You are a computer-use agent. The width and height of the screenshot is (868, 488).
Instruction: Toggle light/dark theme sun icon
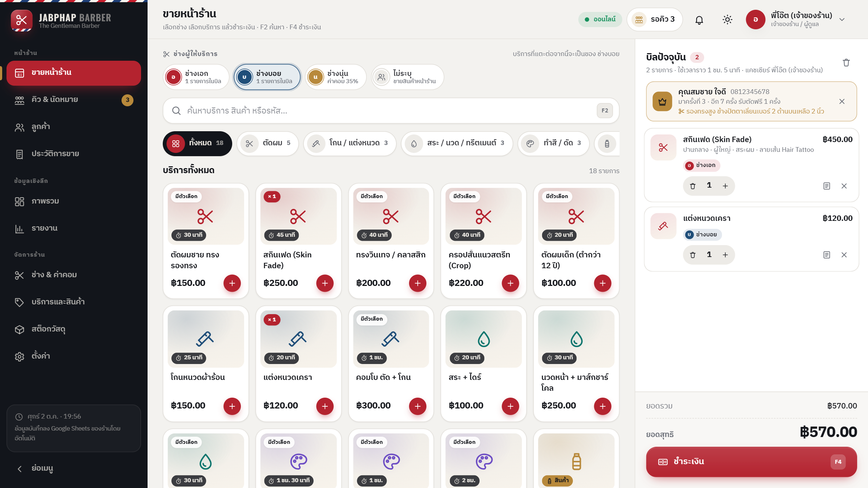(727, 20)
